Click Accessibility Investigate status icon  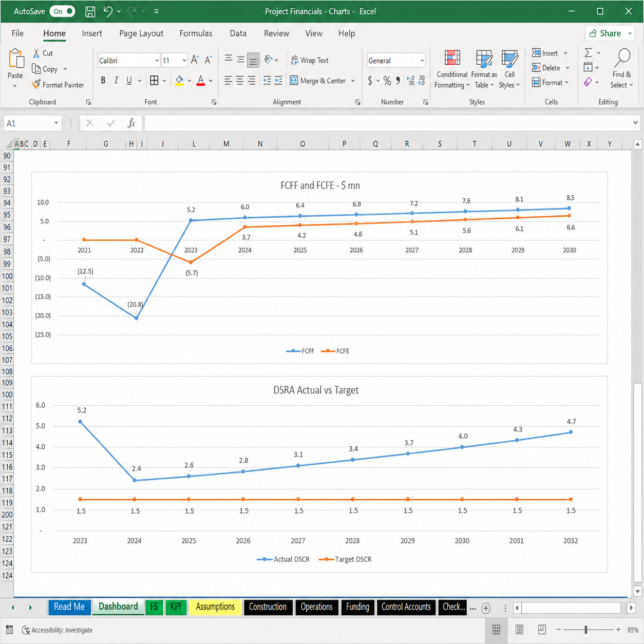pos(26,630)
